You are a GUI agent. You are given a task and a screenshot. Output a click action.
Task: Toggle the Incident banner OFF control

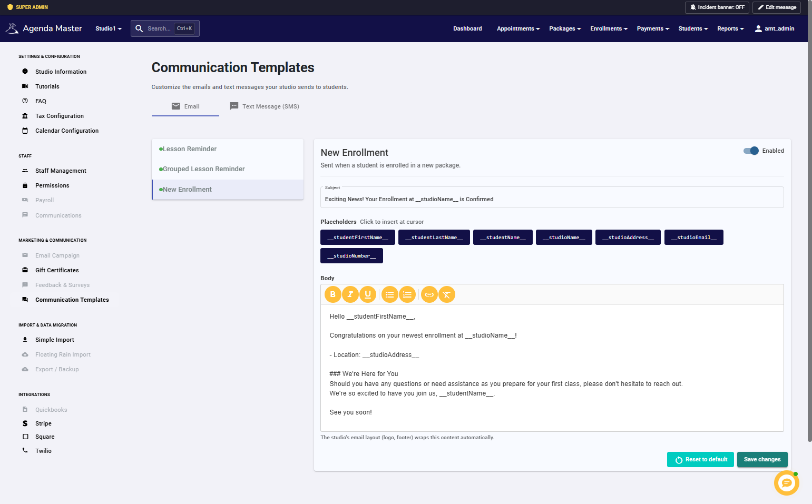717,7
